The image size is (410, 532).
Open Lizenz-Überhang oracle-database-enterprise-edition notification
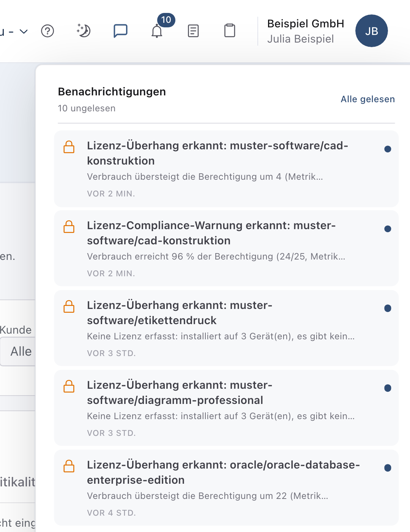tap(226, 488)
